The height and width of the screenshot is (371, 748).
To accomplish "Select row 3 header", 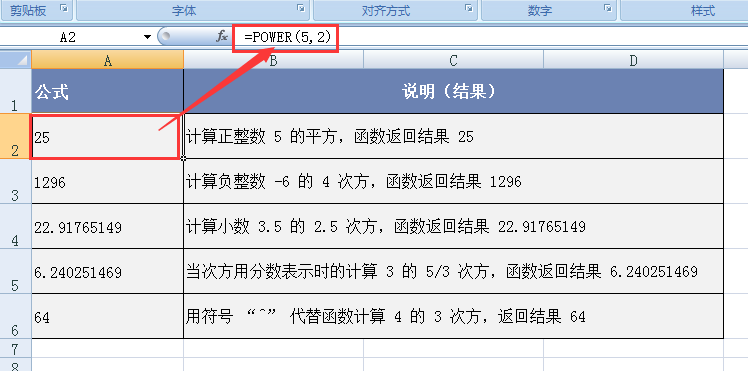I will point(15,181).
